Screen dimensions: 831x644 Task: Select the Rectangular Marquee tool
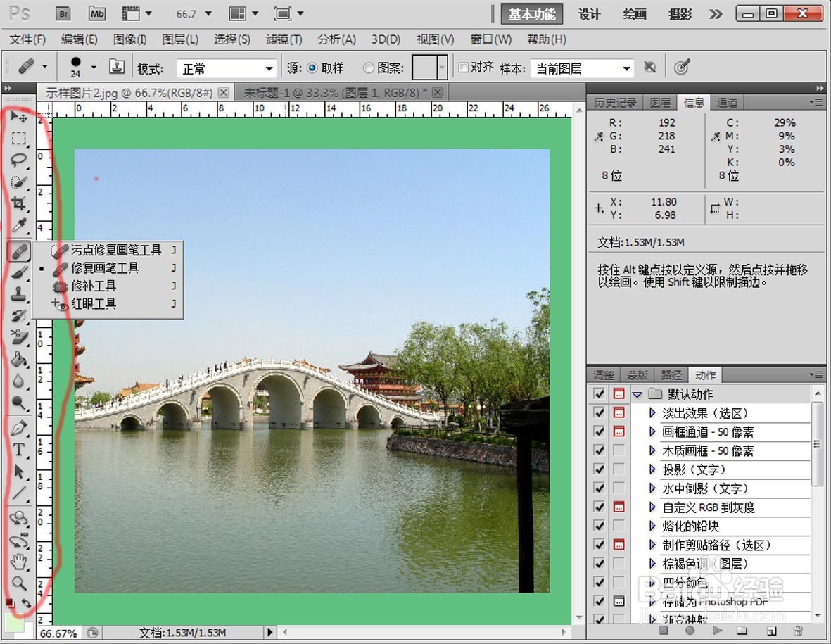(19, 139)
